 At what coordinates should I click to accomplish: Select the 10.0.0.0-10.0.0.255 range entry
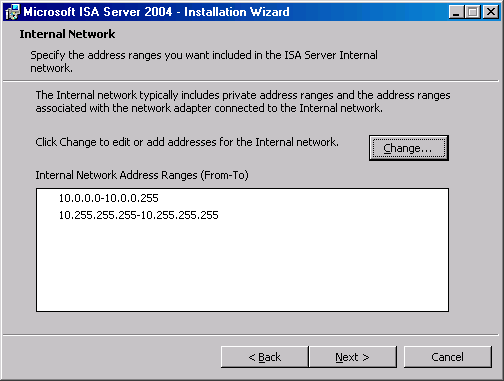(109, 198)
